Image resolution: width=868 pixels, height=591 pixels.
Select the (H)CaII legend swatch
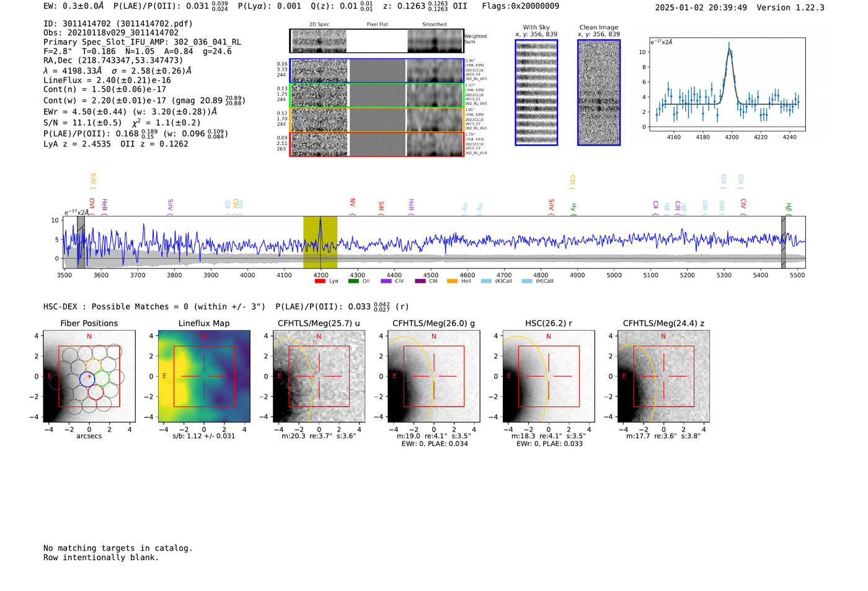pyautogui.click(x=527, y=281)
